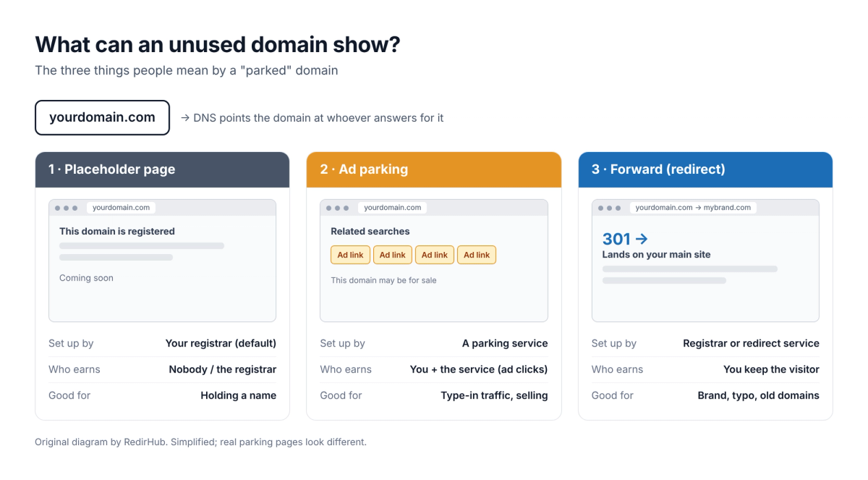Click the URL bar in the Placeholder page mock browser

click(121, 208)
